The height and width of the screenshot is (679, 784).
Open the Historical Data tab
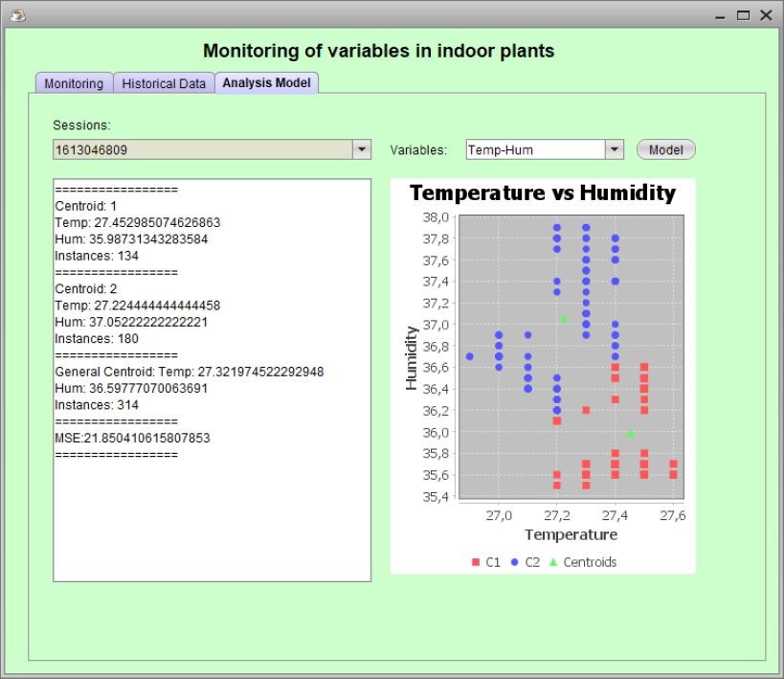pyautogui.click(x=164, y=83)
